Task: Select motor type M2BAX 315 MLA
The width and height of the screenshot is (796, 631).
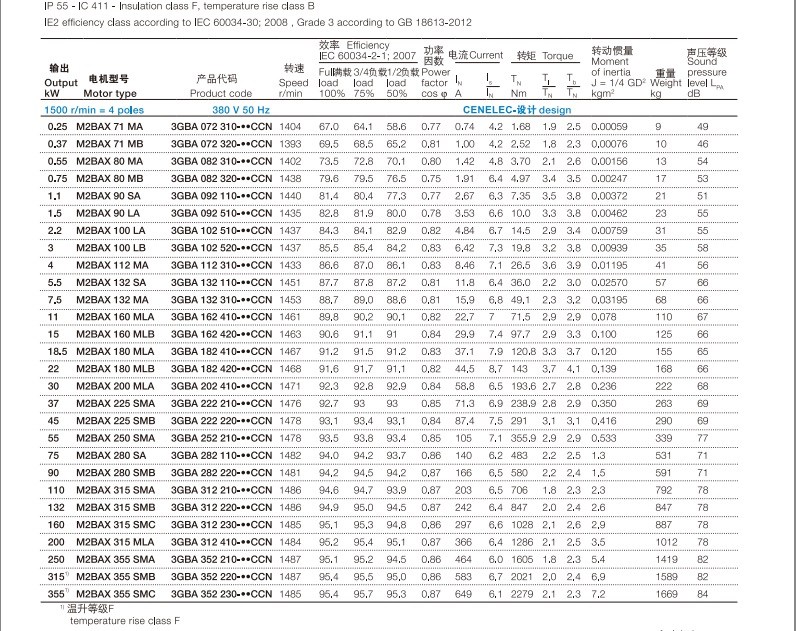Action: (115, 542)
